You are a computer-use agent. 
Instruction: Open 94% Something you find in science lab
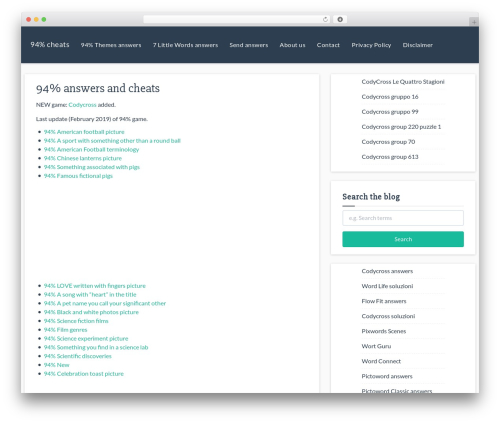(x=96, y=347)
